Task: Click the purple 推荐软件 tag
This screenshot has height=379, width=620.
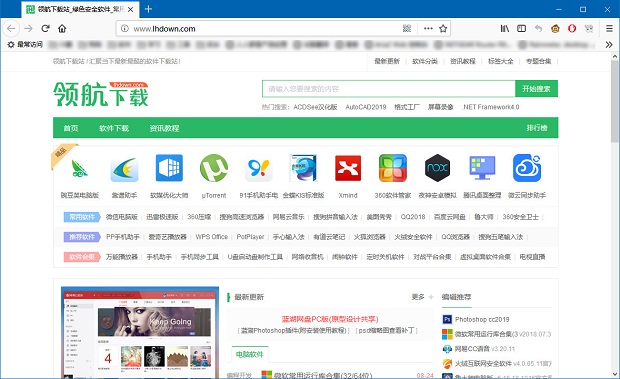Action: [82, 237]
